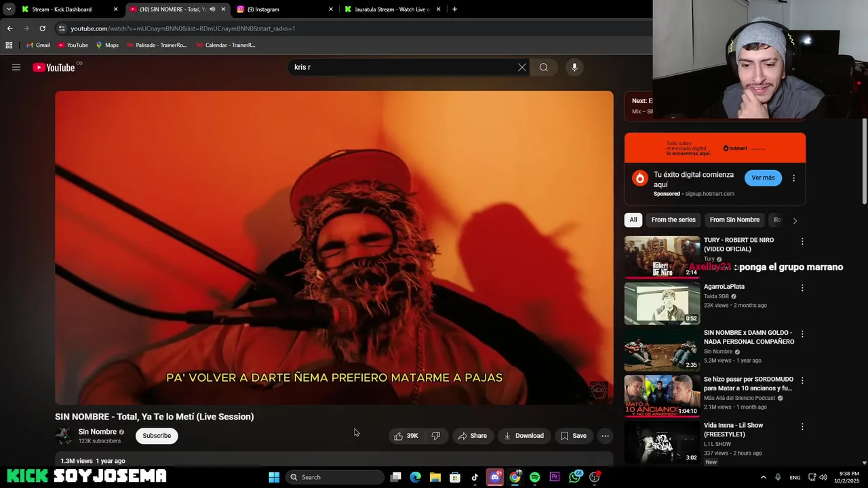
Task: Like the video with the thumbs-up button
Action: [406, 436]
